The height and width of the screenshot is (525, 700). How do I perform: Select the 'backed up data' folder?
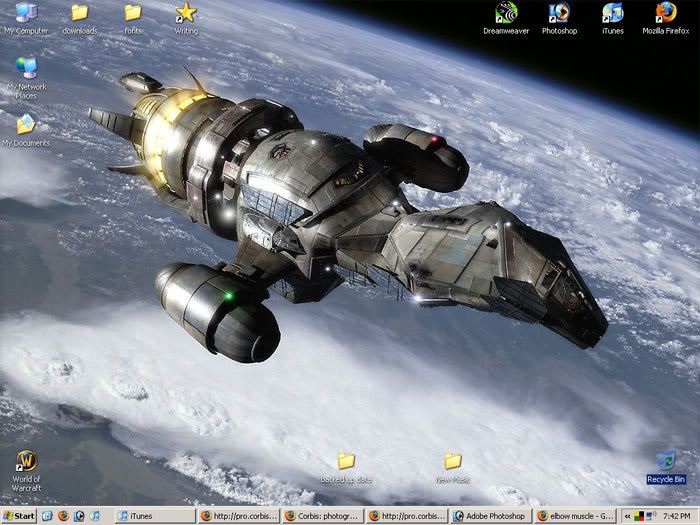pyautogui.click(x=346, y=462)
